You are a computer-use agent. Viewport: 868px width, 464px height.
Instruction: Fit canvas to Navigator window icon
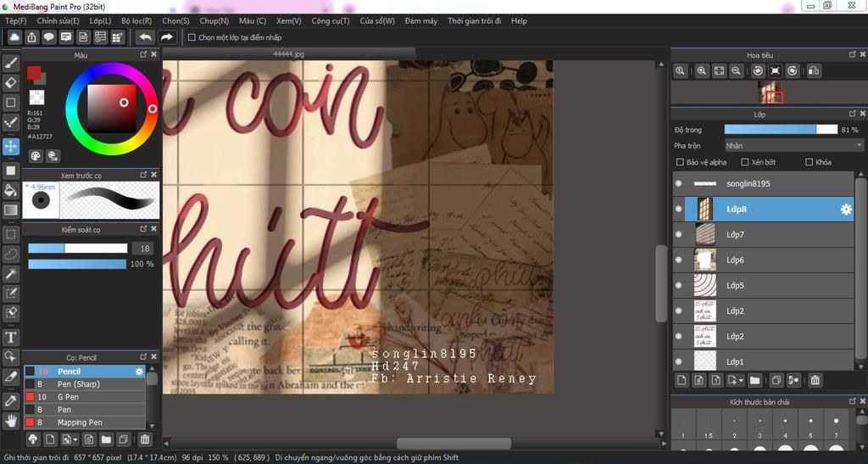coord(719,71)
